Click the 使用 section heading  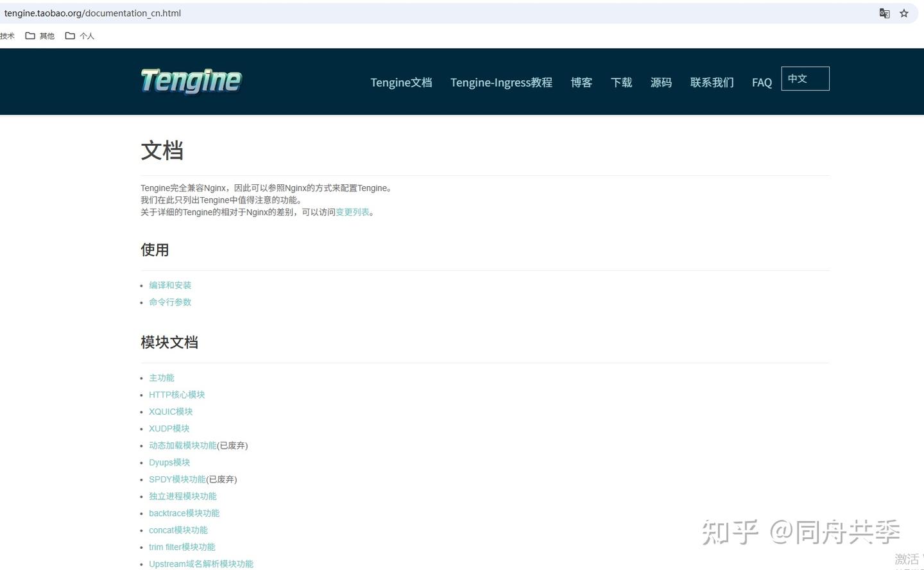pyautogui.click(x=155, y=250)
